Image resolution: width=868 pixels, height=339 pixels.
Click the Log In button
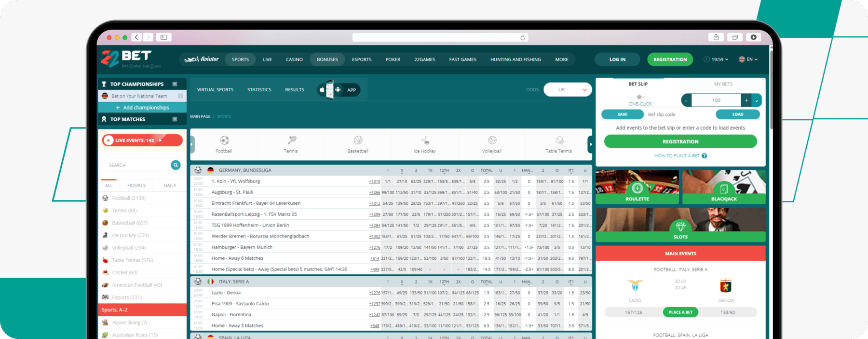[x=617, y=59]
